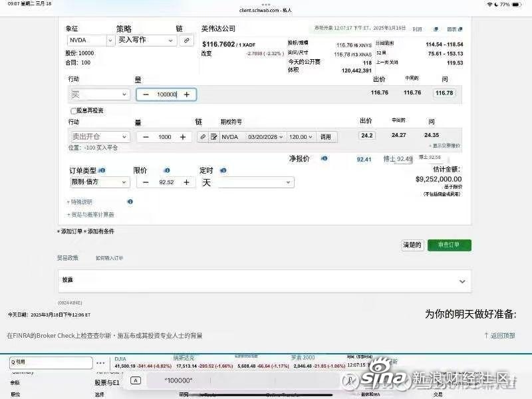Decrease the stock quantity of 100000
The width and height of the screenshot is (532, 399).
tap(146, 94)
